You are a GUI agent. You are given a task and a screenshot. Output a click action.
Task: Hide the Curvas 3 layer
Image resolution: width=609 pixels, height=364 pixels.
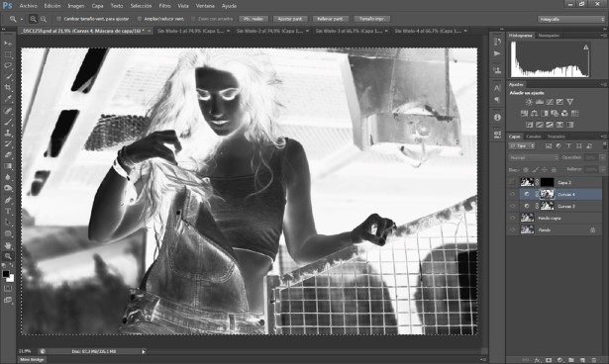point(512,206)
